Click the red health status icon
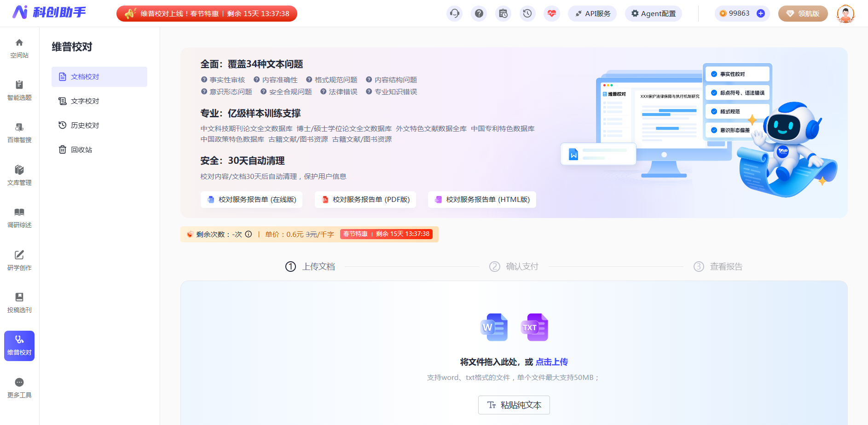 (x=552, y=13)
